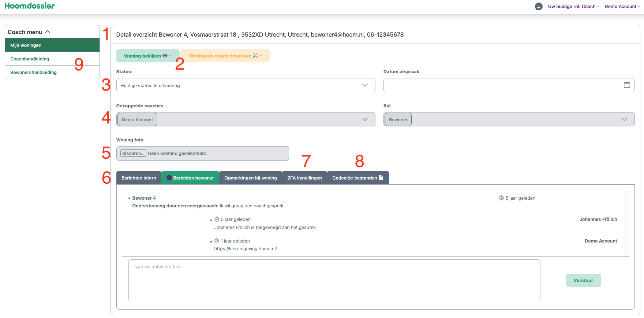The width and height of the screenshot is (644, 318).
Task: Click the eye icon on Woning bekijken
Action: pos(165,56)
